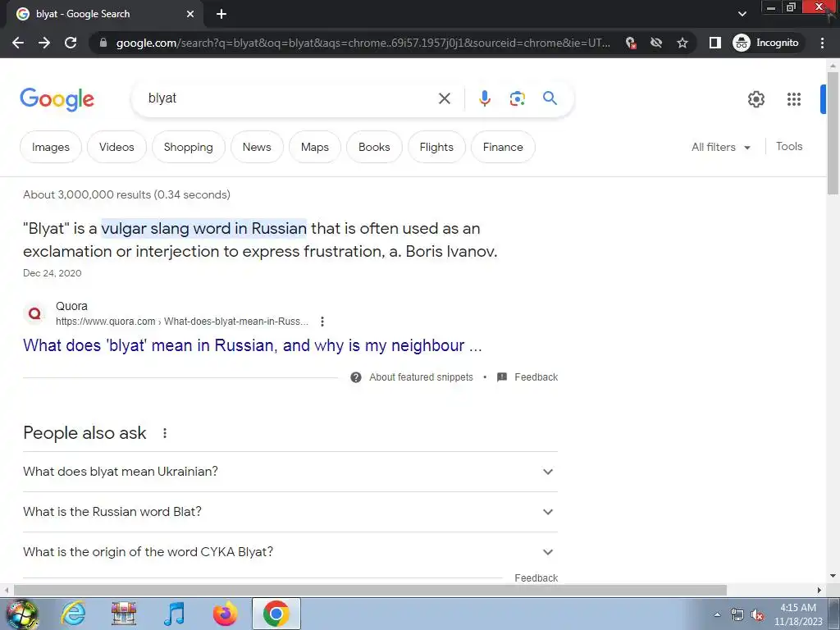Click the tracking protection eye icon

(x=656, y=43)
